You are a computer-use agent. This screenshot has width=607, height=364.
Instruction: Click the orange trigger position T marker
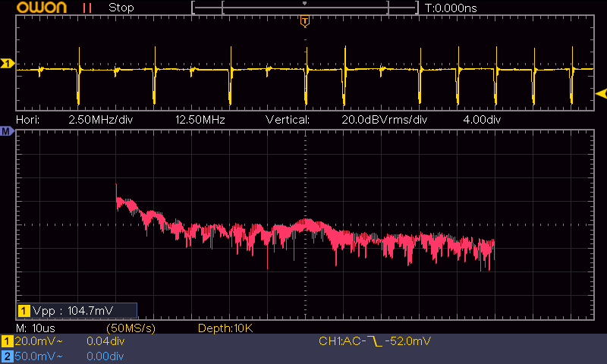tap(305, 21)
